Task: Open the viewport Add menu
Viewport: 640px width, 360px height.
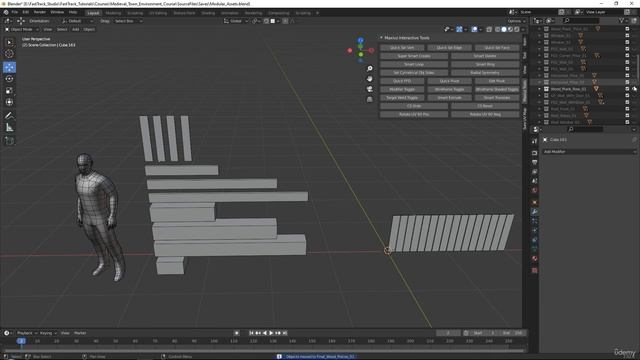Action: tap(76, 29)
